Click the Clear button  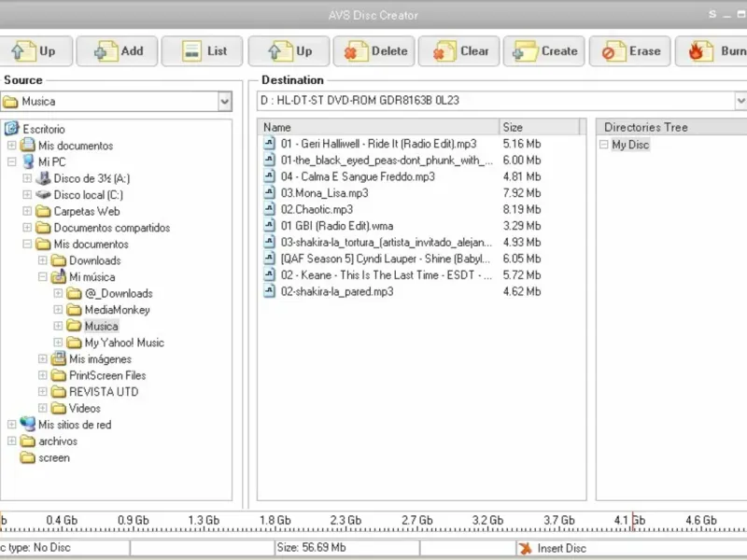click(459, 51)
